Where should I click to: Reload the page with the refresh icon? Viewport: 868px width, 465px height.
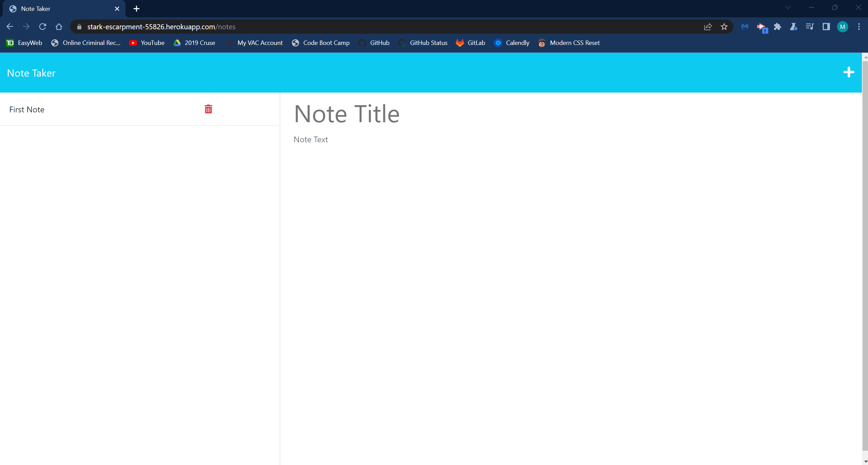tap(42, 26)
